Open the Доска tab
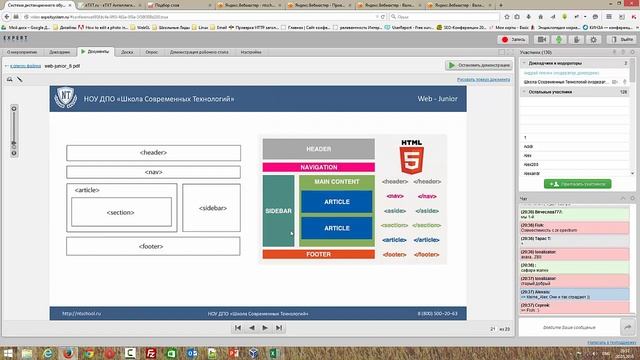This screenshot has width=640, height=360. coord(127,52)
